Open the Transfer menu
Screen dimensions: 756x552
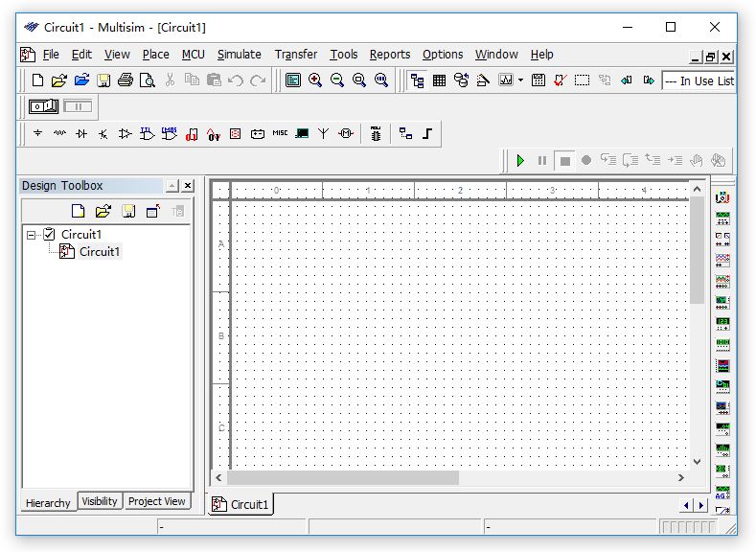click(296, 55)
